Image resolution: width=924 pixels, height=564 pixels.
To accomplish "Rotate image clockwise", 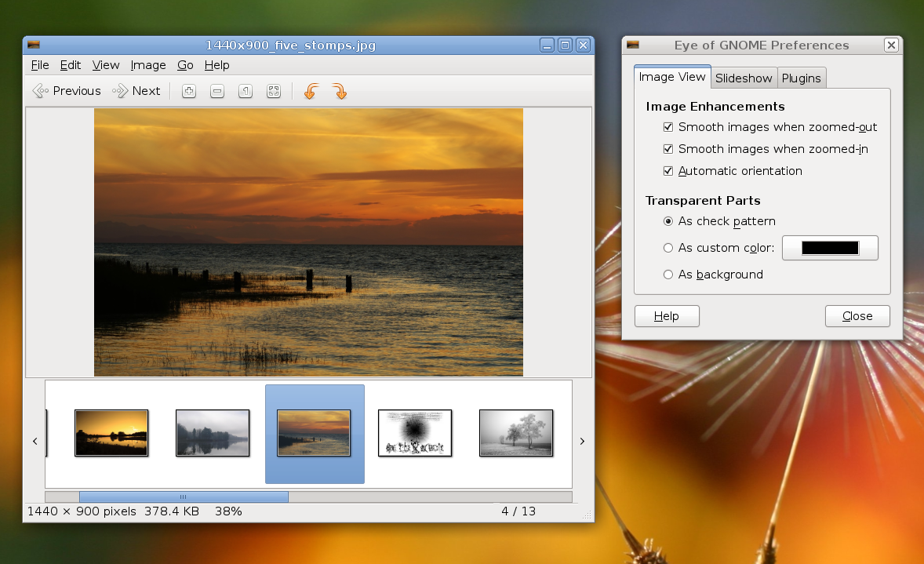I will [340, 91].
